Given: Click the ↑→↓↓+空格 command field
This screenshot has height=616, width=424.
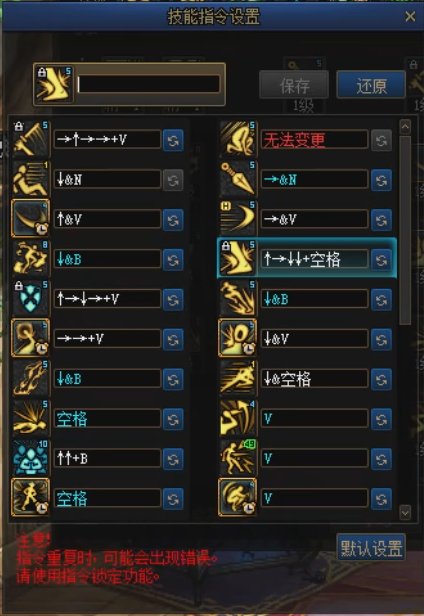Looking at the screenshot, I should click(314, 259).
